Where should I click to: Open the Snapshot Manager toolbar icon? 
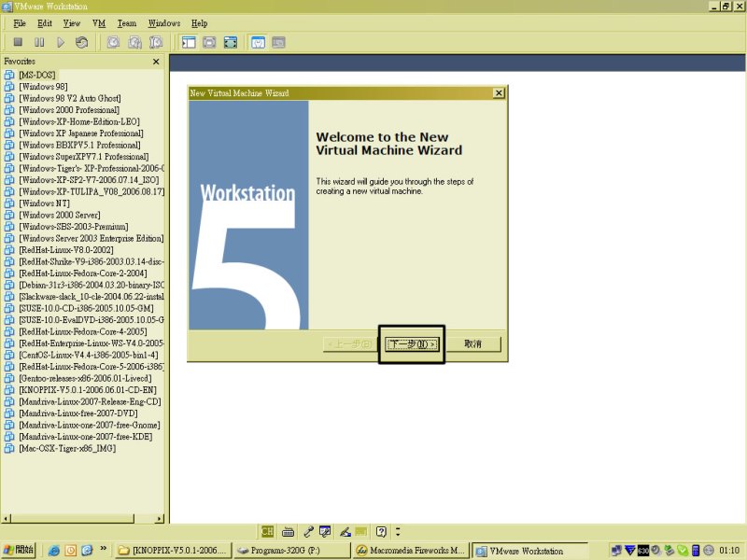[156, 42]
